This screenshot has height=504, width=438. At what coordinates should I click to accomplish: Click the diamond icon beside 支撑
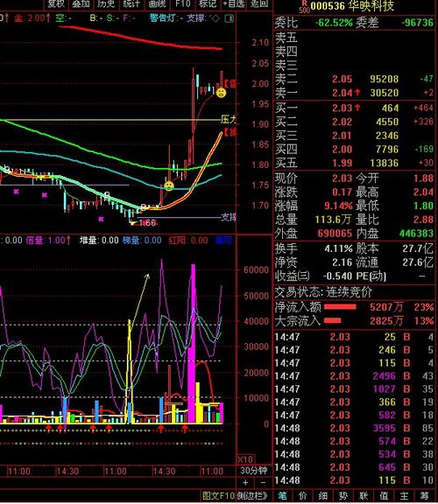215,18
